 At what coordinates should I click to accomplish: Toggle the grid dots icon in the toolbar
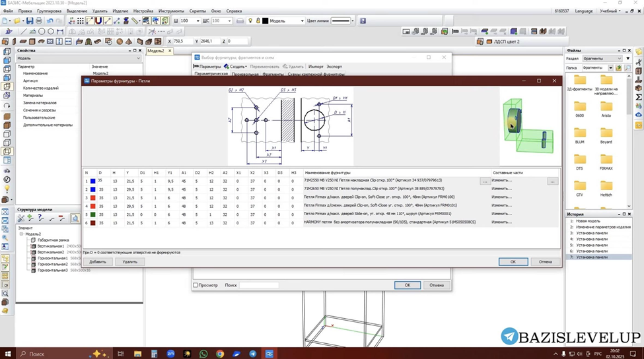point(81,20)
